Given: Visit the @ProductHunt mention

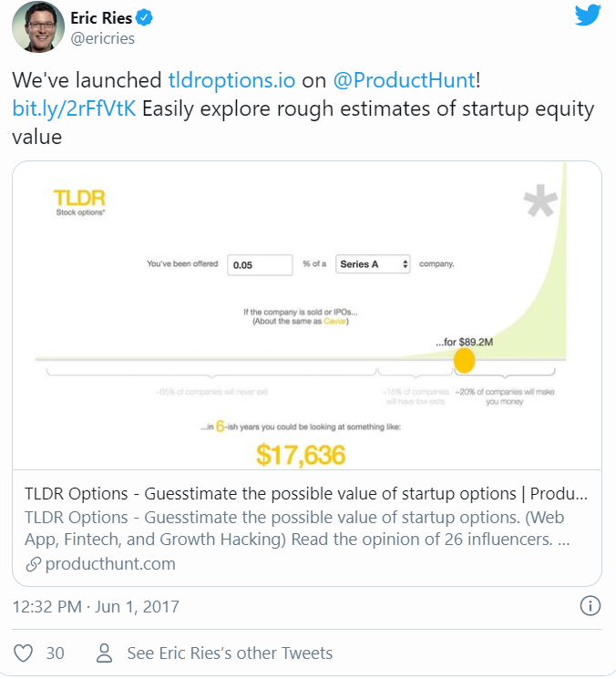Looking at the screenshot, I should coord(405,79).
